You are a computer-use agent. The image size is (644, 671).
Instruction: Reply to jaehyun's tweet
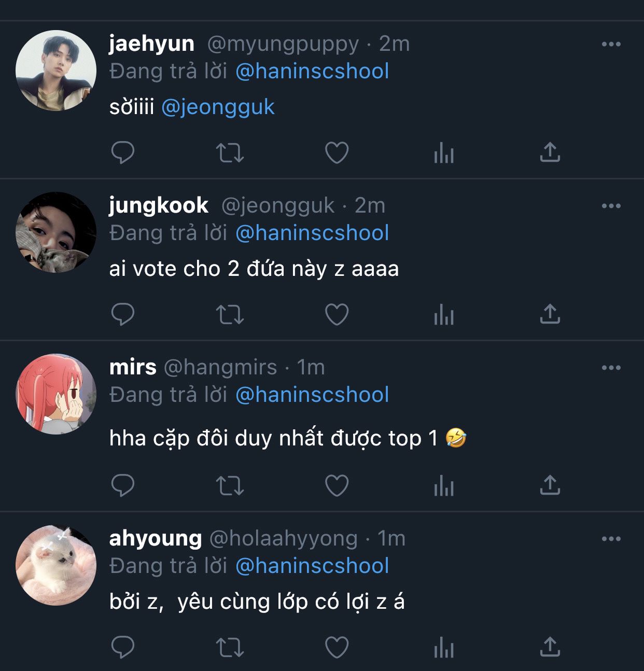(123, 152)
